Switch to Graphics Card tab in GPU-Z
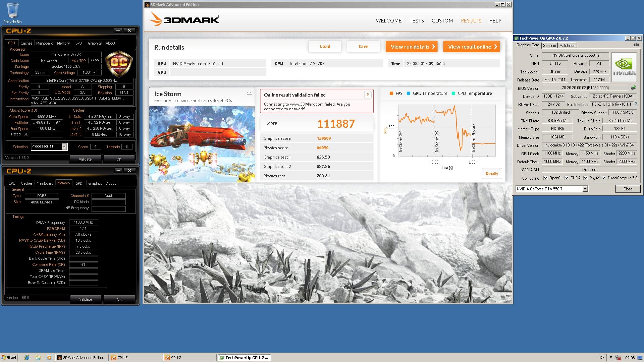Image resolution: width=644 pixels, height=362 pixels. pyautogui.click(x=528, y=45)
